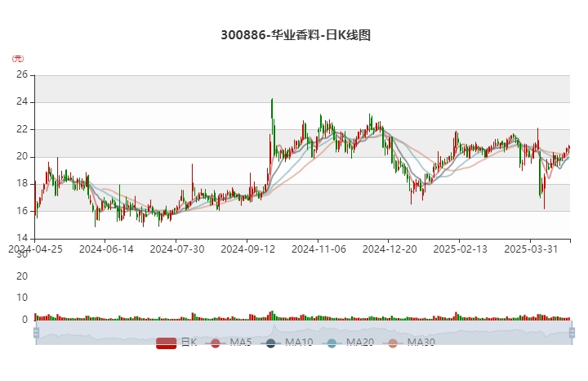
Task: Click the chart title 300886-华业香料-日K线图
Action: coord(296,35)
